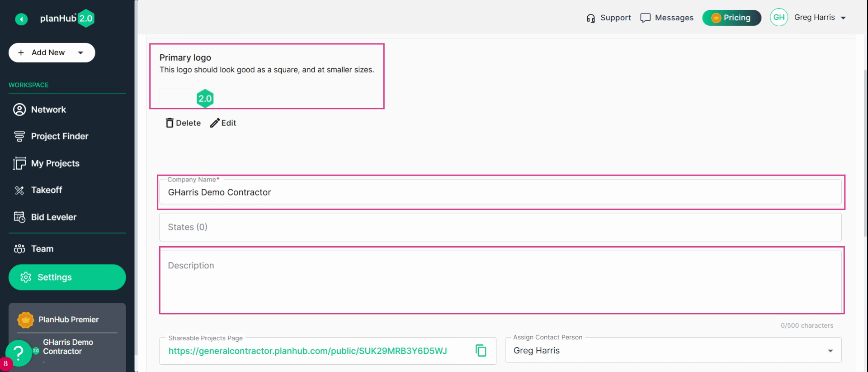Click the Team group icon
Screen dimensions: 868x372
click(x=19, y=249)
